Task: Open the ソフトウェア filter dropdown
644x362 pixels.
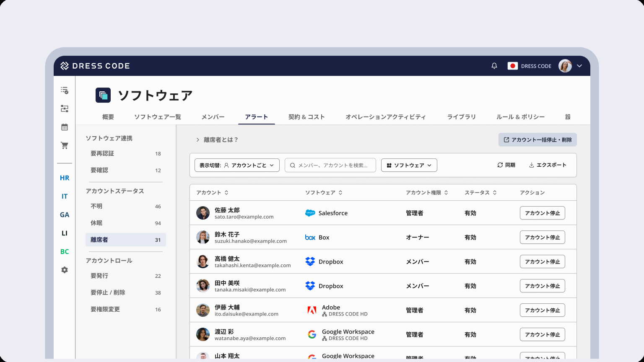Action: [409, 165]
